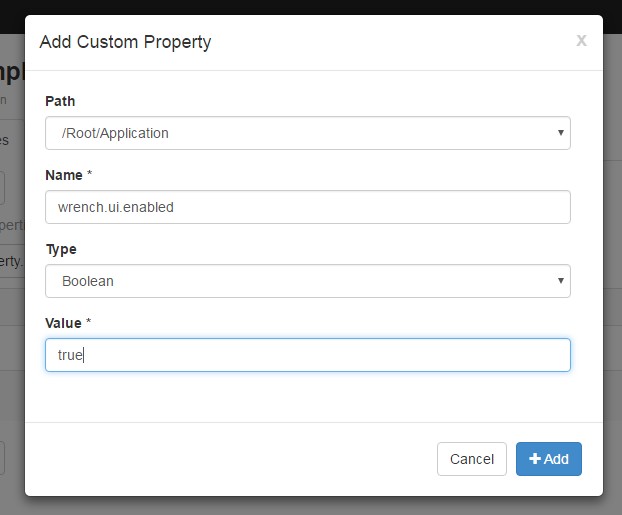
Task: Click the "Name" field label
Action: click(64, 175)
